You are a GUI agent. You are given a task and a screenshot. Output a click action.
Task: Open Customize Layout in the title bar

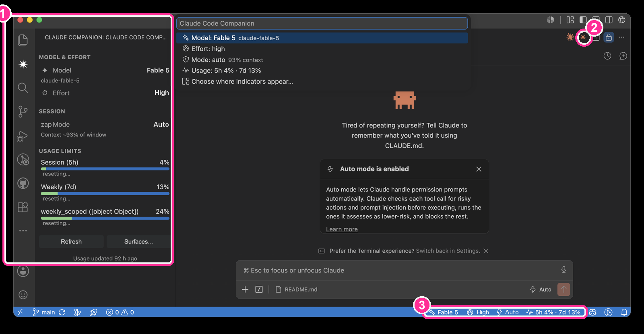point(570,20)
